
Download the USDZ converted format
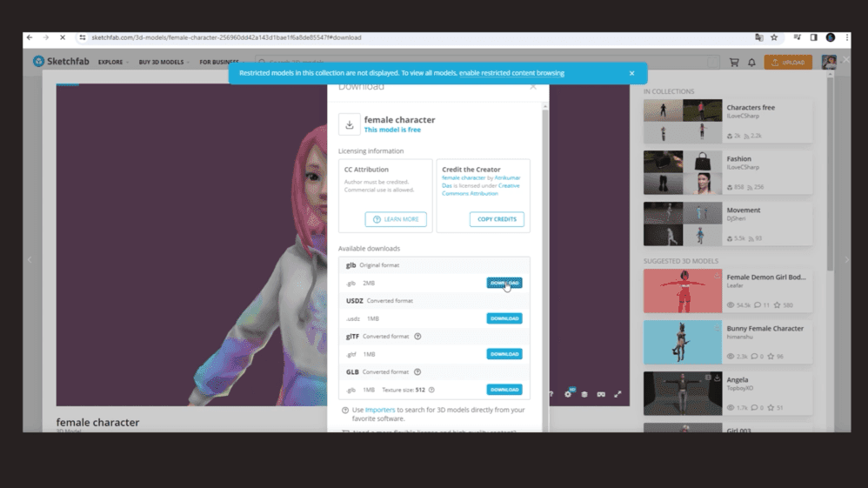click(x=504, y=318)
